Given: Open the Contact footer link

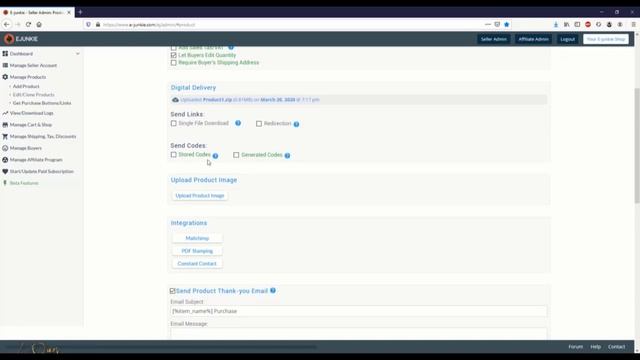Looking at the screenshot, I should 616,347.
